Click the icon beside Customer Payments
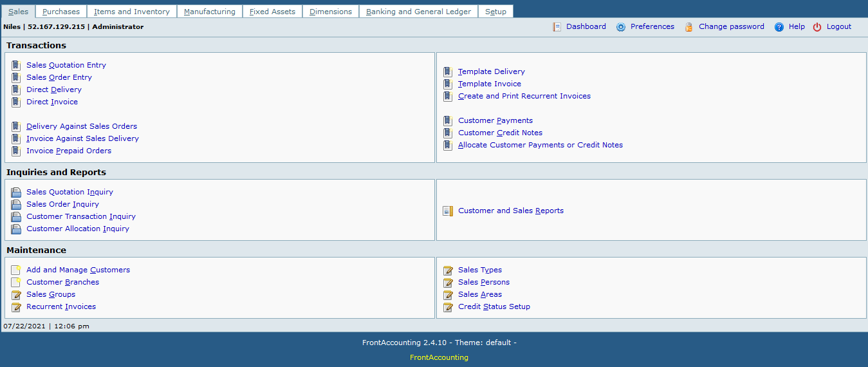The width and height of the screenshot is (868, 367). (448, 121)
